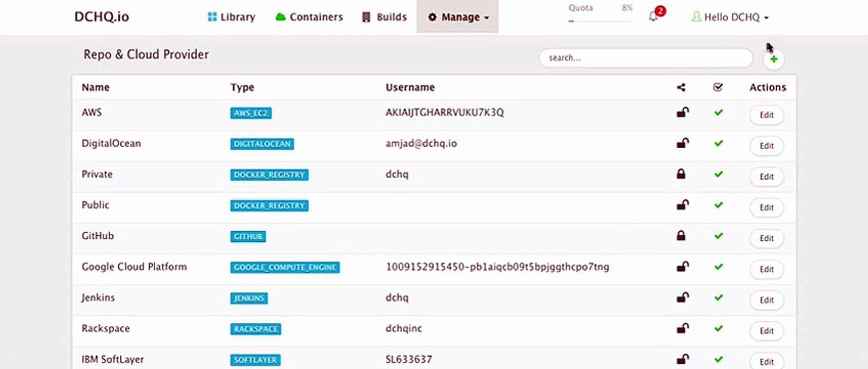Viewport: 868px width, 369px height.
Task: Click the active checkmark column header icon
Action: pyautogui.click(x=718, y=88)
